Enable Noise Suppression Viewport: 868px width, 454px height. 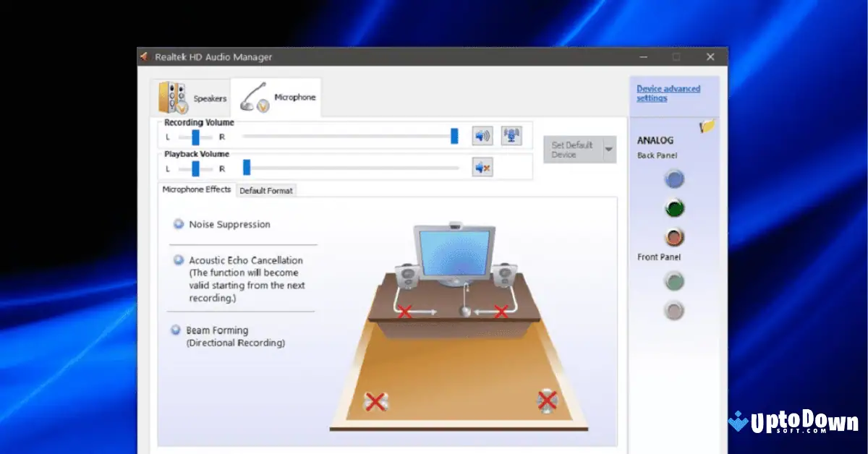click(178, 224)
